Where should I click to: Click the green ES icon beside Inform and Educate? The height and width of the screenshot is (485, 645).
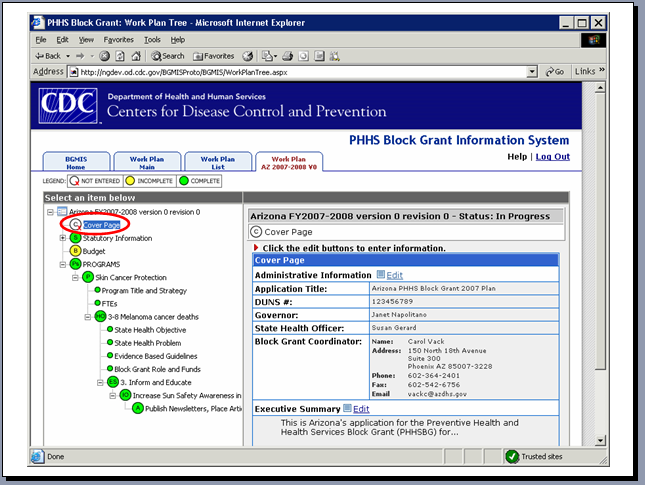[x=113, y=382]
